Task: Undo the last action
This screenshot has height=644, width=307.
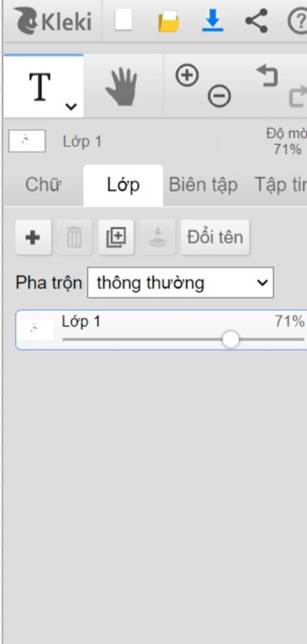Action: (267, 76)
